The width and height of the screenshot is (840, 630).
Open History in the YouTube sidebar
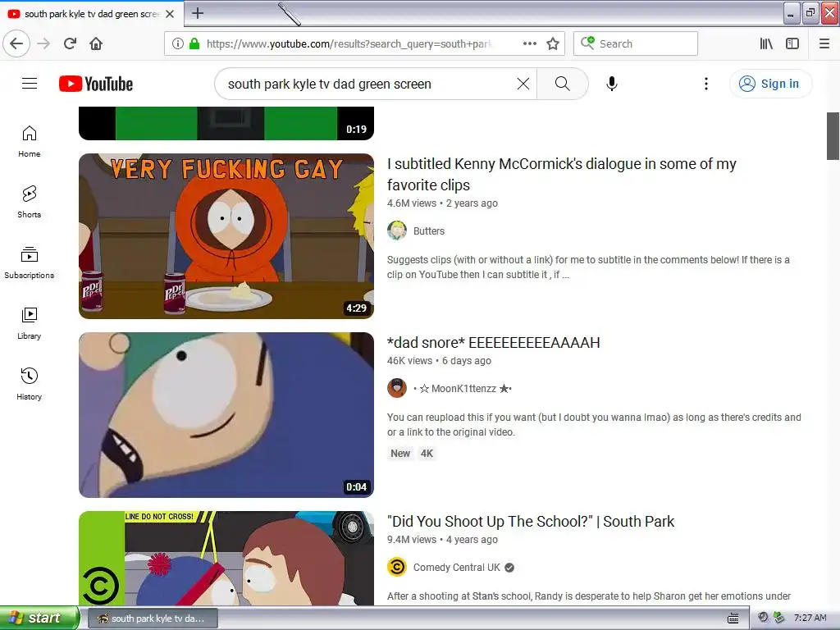[x=29, y=384]
